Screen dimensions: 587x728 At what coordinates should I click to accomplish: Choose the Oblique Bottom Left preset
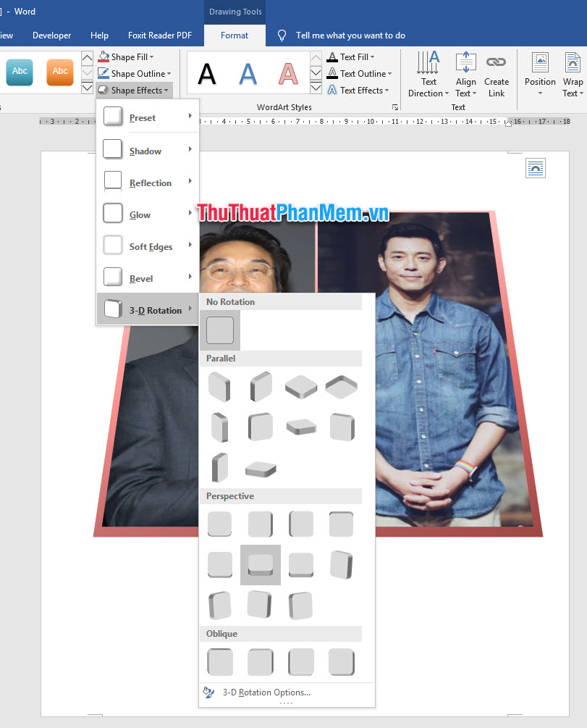click(300, 662)
